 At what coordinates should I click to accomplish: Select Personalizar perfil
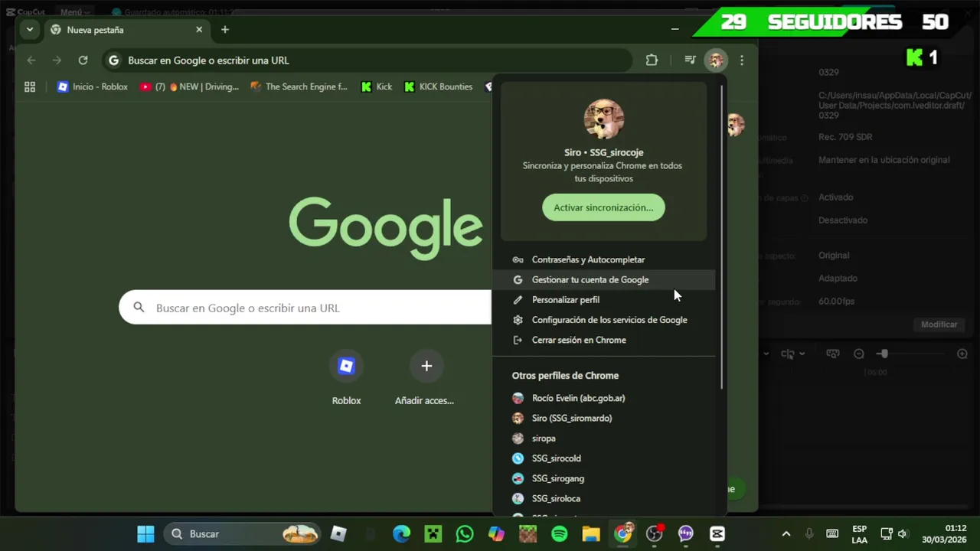604,300
